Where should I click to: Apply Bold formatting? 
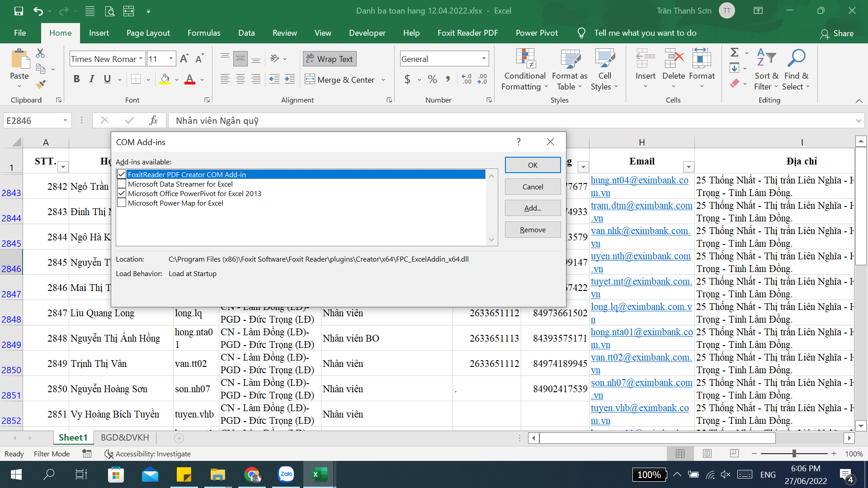coord(76,79)
